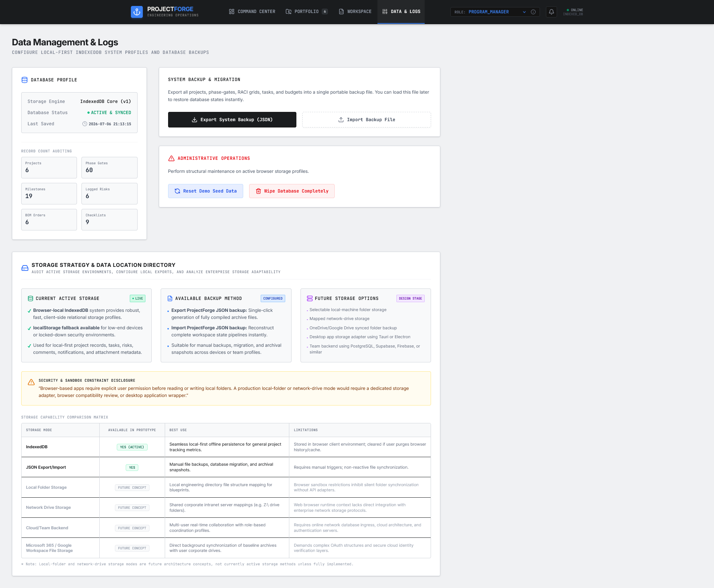This screenshot has height=588, width=714.
Task: Click the ProjectForge anchor logo icon
Action: click(137, 12)
